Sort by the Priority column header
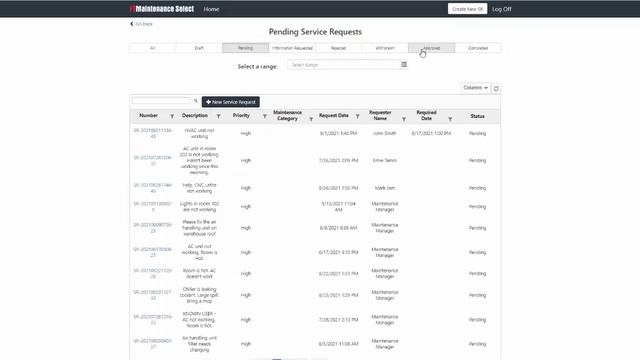The image size is (640, 360). (x=241, y=116)
